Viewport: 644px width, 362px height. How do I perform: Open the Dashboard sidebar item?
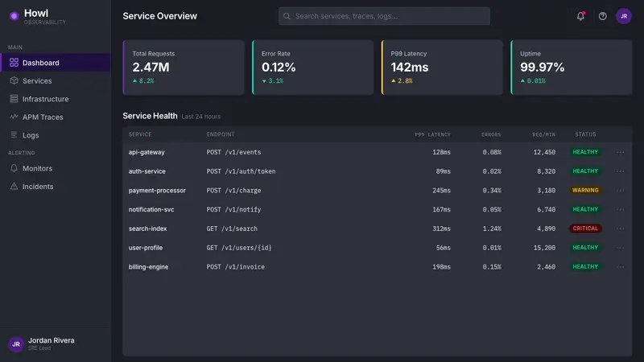(x=55, y=63)
